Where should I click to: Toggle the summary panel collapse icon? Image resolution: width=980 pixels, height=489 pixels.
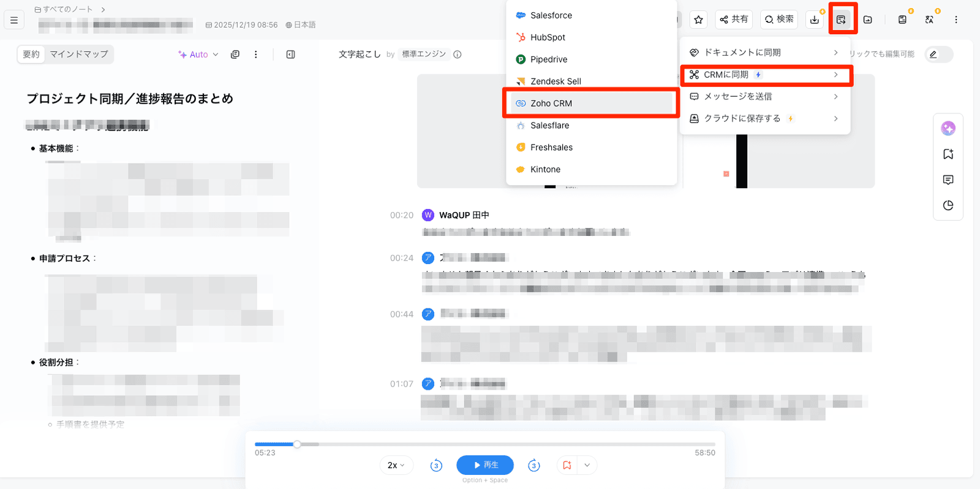coord(290,55)
